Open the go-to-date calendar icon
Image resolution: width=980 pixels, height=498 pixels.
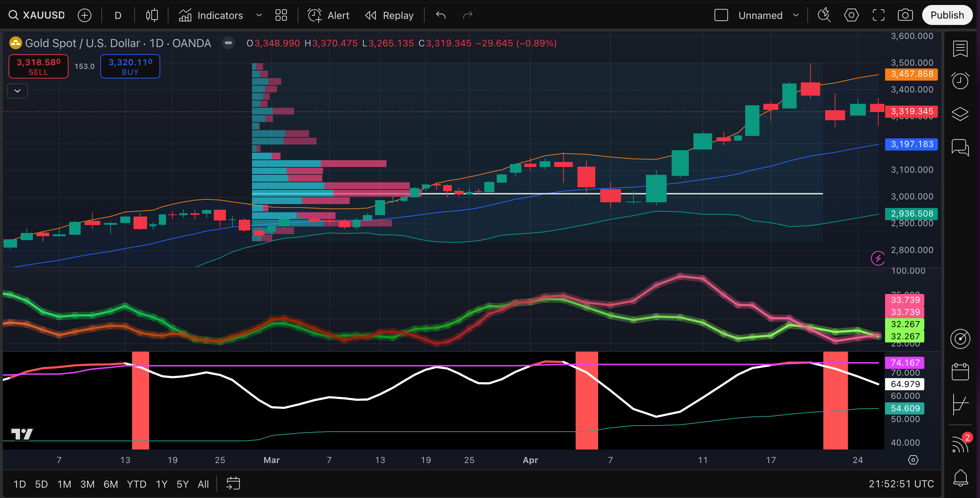[233, 484]
